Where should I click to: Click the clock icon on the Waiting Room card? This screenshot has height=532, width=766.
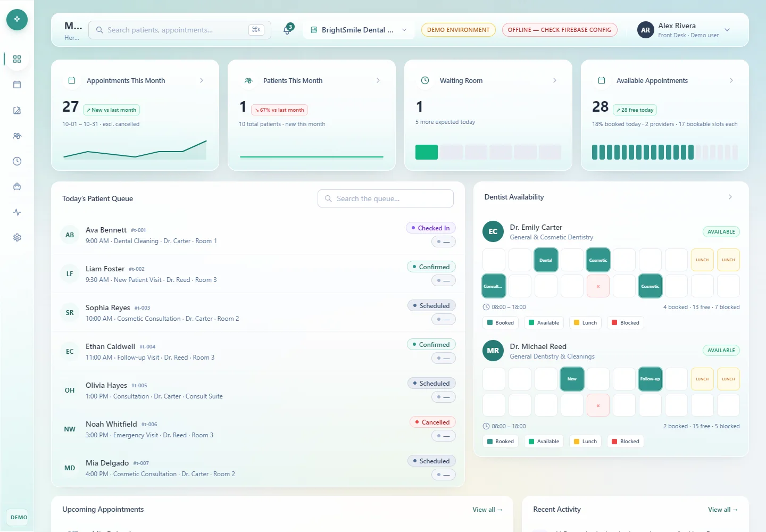[x=425, y=80]
